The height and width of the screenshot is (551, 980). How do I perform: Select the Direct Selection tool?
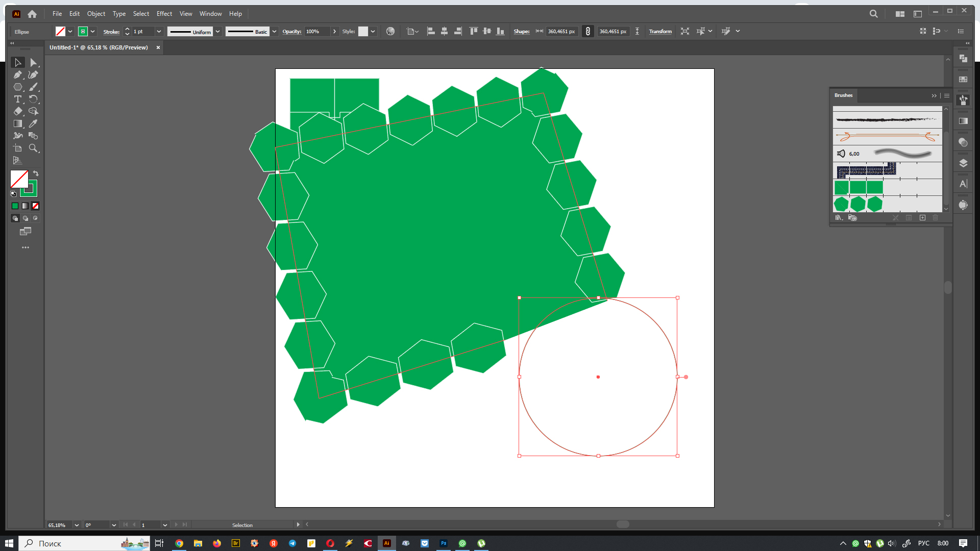coord(33,62)
